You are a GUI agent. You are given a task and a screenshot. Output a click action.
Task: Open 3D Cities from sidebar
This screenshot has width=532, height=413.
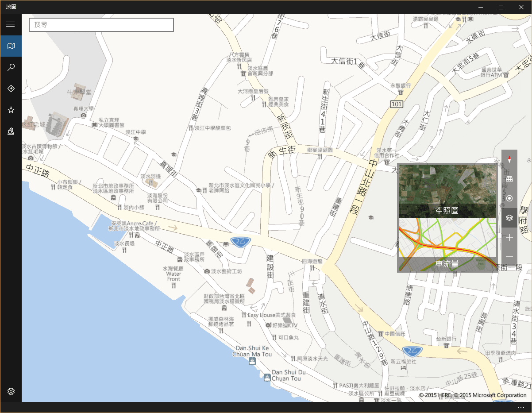coord(11,131)
